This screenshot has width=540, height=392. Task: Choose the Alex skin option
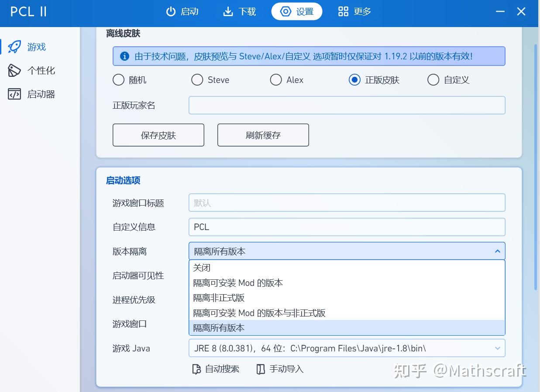coord(276,80)
